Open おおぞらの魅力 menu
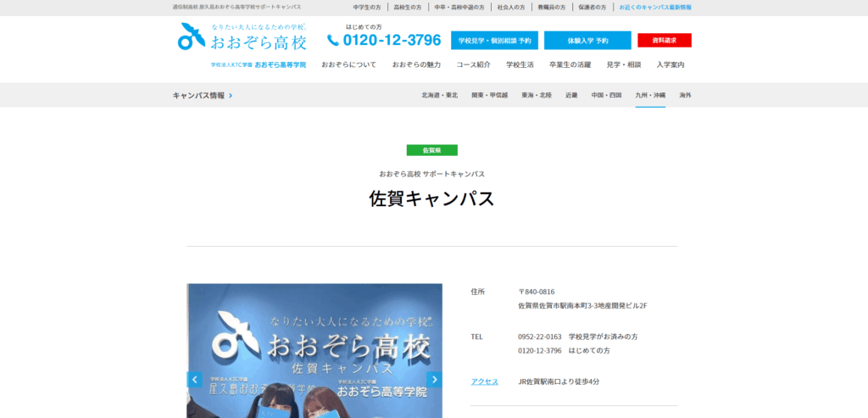 416,64
